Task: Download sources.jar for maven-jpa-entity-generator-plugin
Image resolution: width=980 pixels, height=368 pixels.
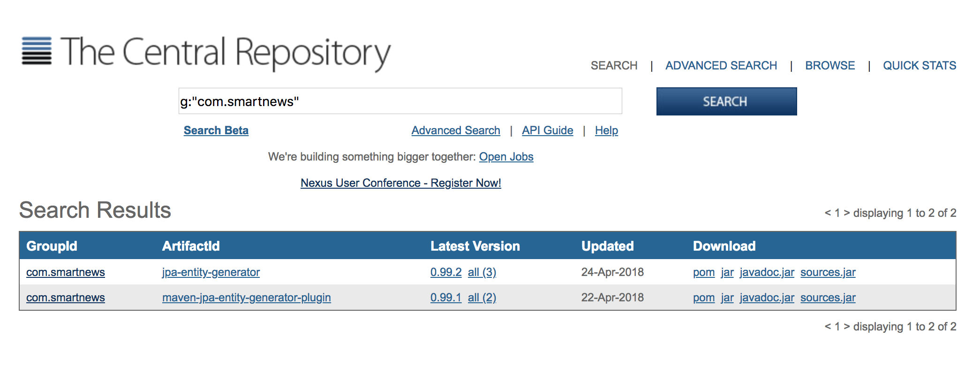Action: pos(828,298)
